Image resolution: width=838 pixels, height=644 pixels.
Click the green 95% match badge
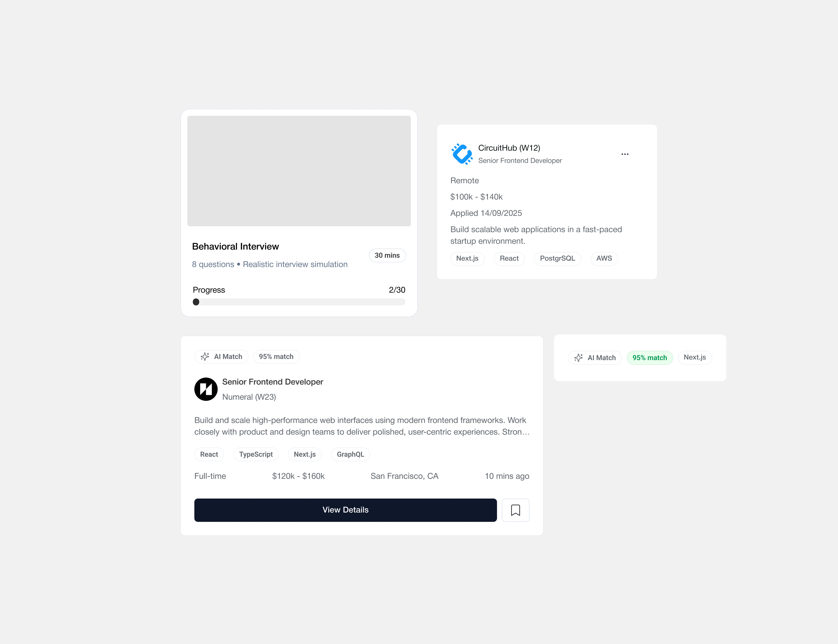coord(650,358)
